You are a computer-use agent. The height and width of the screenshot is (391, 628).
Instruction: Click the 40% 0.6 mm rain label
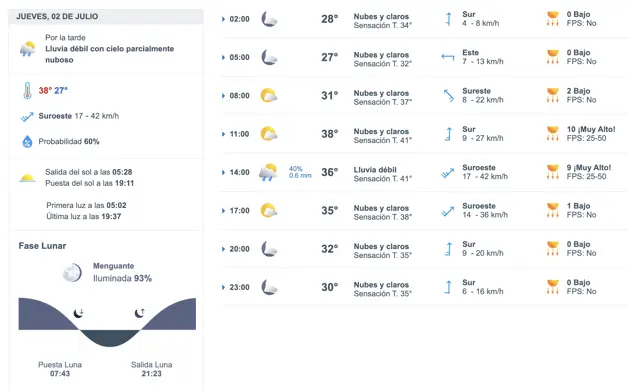click(x=300, y=172)
